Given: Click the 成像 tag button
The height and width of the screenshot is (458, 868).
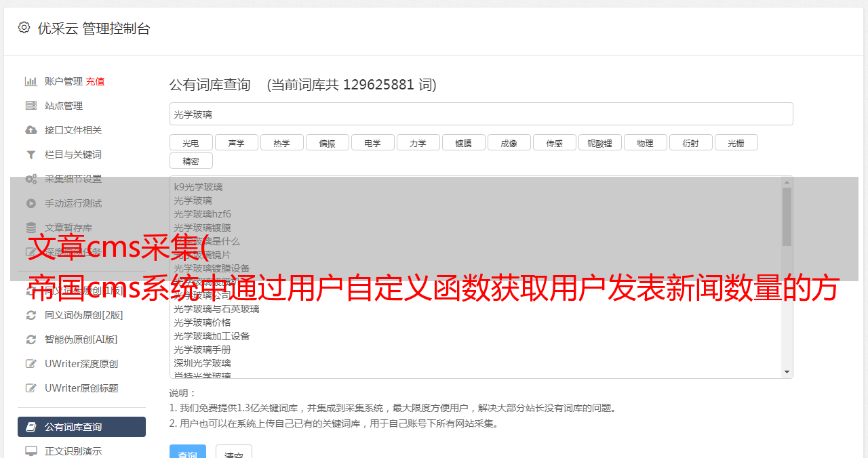Looking at the screenshot, I should (509, 142).
